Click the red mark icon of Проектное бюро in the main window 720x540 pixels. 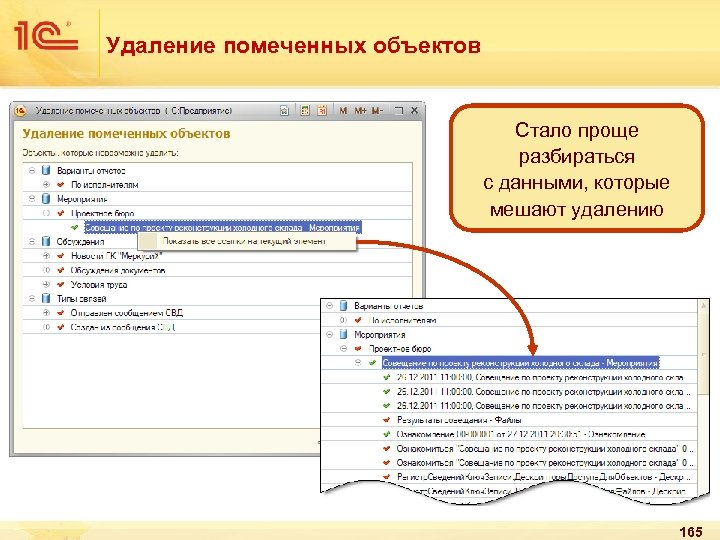[61, 213]
